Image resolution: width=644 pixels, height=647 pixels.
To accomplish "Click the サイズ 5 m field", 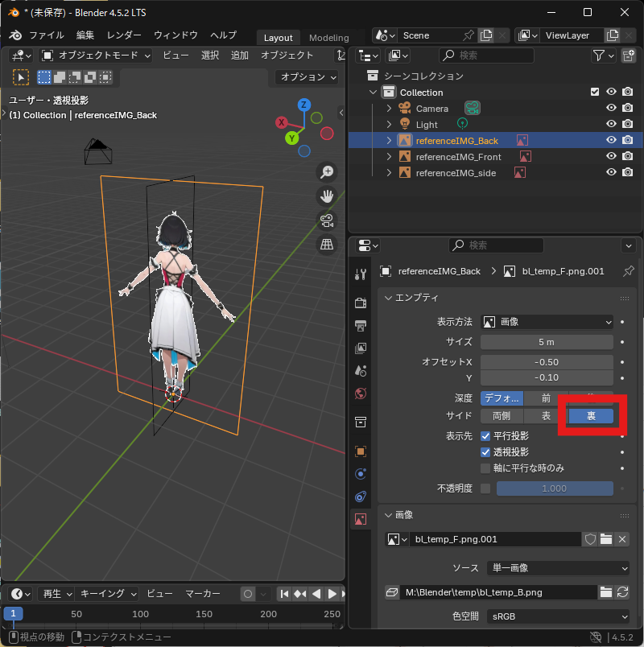I will coord(547,342).
